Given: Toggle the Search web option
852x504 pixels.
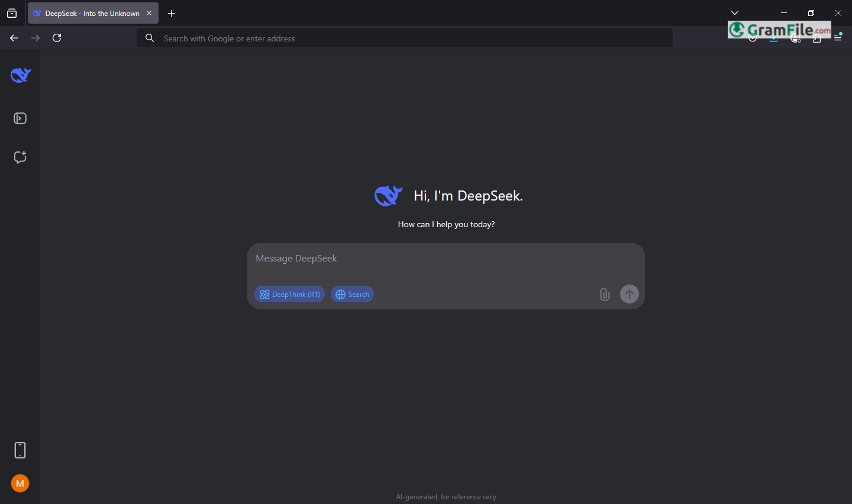Looking at the screenshot, I should pos(352,294).
